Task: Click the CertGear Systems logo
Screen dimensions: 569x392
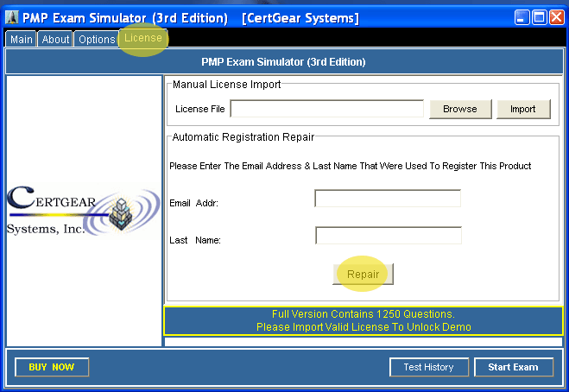Action: click(x=84, y=211)
